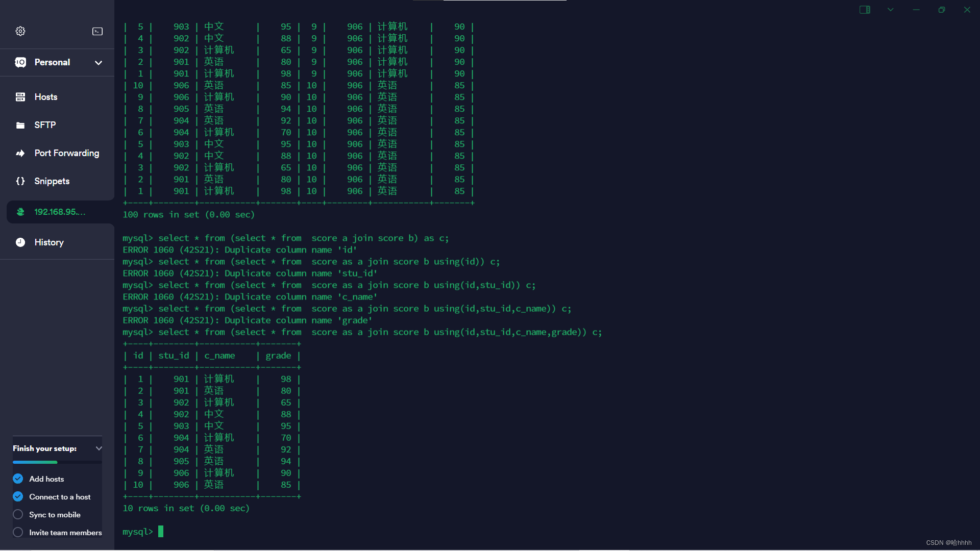The height and width of the screenshot is (551, 980).
Task: Check the Invite team members circle
Action: click(18, 532)
